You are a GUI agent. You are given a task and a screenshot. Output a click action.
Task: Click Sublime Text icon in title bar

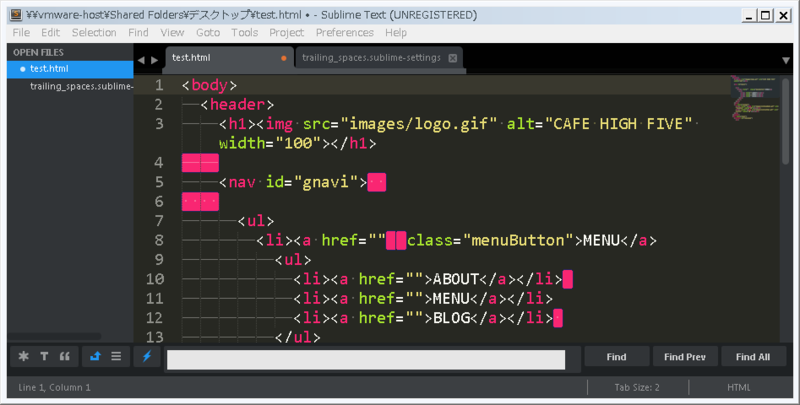pos(16,15)
